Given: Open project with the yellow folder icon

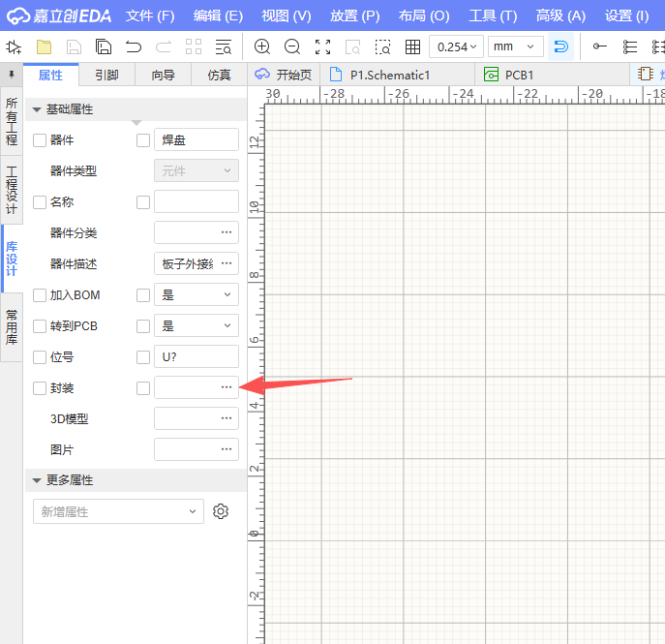Looking at the screenshot, I should pos(44,46).
